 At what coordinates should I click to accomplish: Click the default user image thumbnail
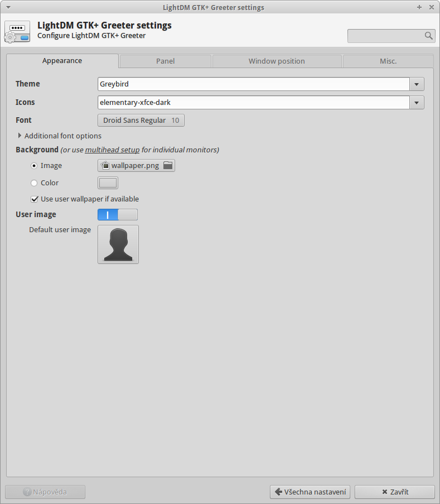[118, 244]
